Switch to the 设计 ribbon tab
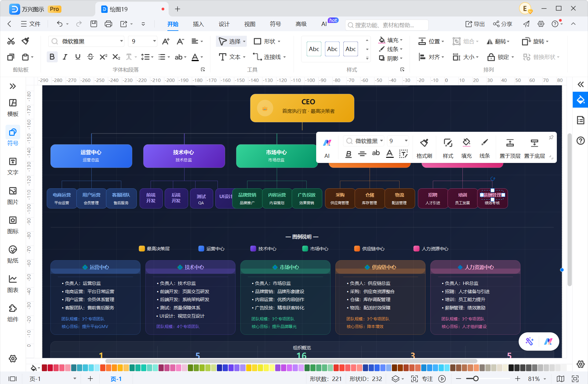 pos(224,24)
